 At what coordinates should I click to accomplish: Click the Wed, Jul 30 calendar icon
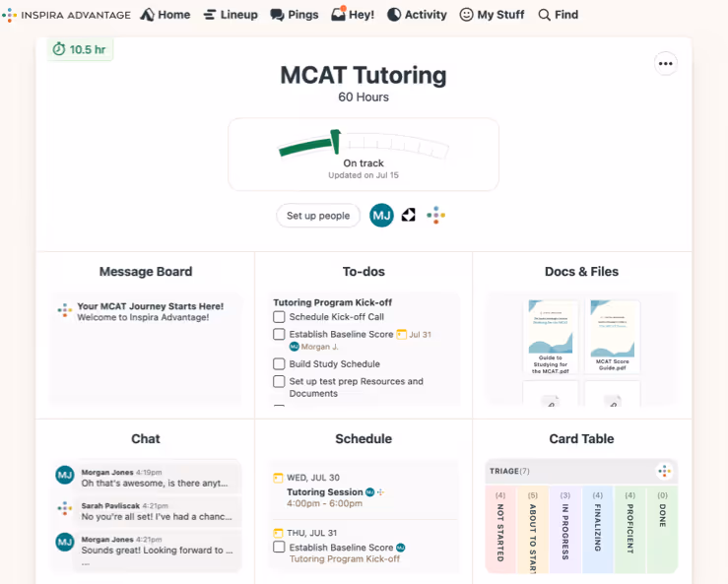278,478
